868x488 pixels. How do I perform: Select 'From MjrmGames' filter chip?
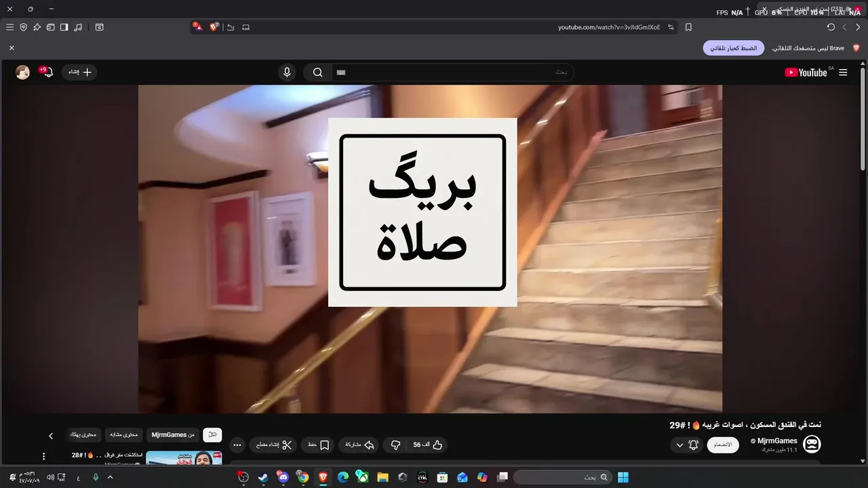(173, 435)
